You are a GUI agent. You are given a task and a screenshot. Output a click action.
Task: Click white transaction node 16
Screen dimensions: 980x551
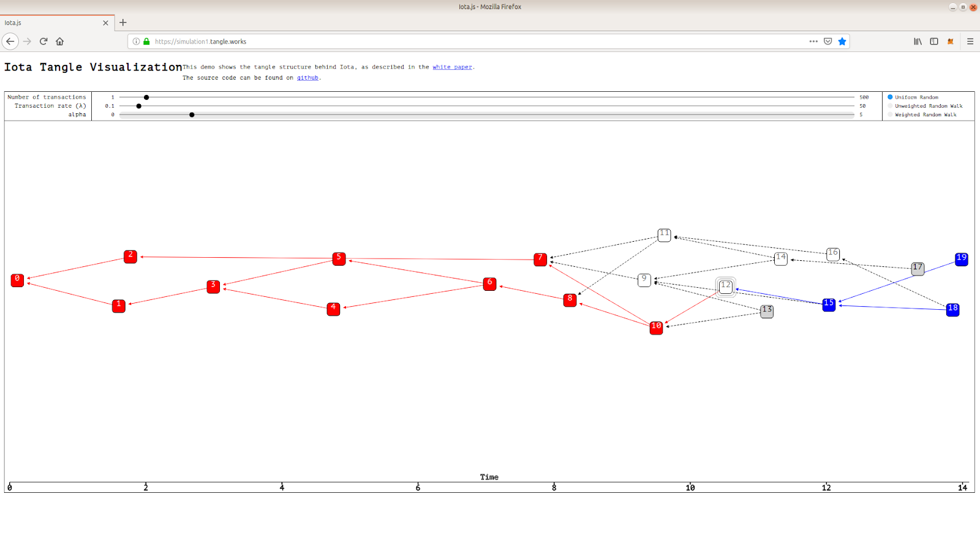(832, 254)
